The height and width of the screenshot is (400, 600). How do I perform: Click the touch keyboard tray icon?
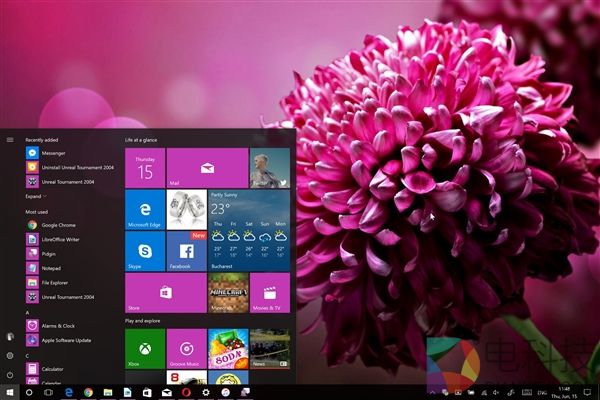tap(527, 392)
